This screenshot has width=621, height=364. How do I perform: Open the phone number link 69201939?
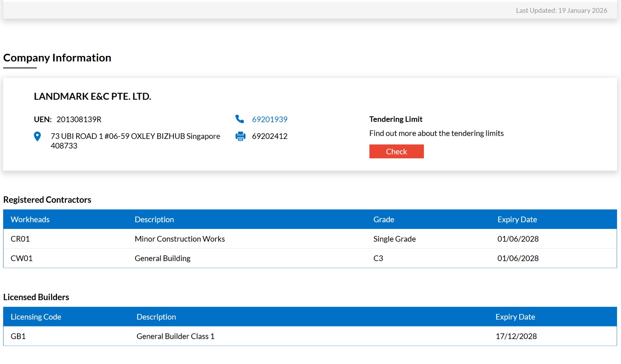[269, 120]
